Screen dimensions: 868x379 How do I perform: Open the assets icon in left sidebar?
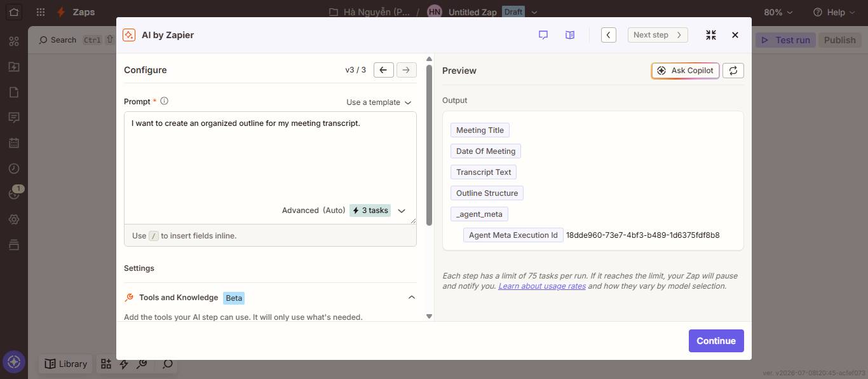(13, 41)
